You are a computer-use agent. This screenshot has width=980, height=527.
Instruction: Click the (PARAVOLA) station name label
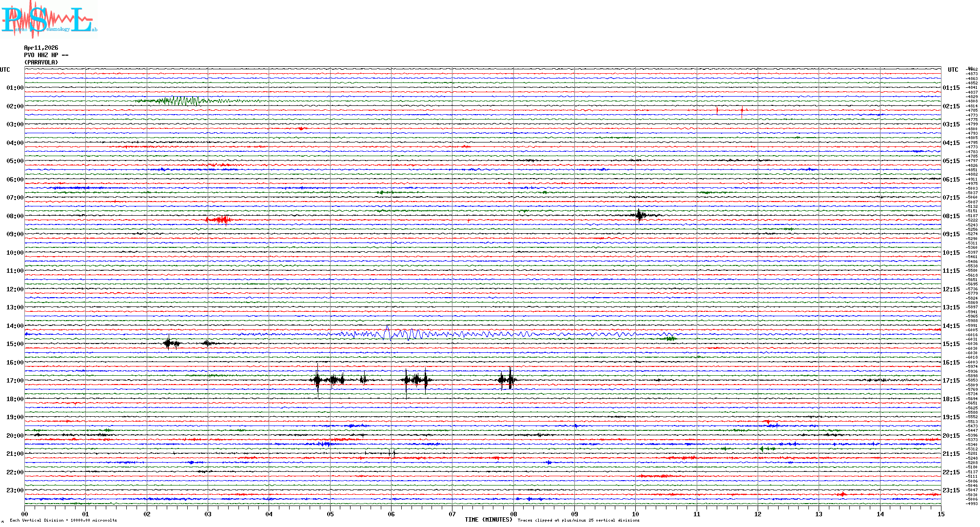click(x=41, y=62)
